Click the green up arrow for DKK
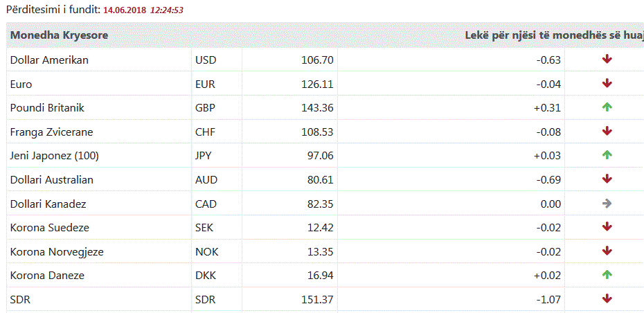Screen dimensions: 644x313 (607, 275)
